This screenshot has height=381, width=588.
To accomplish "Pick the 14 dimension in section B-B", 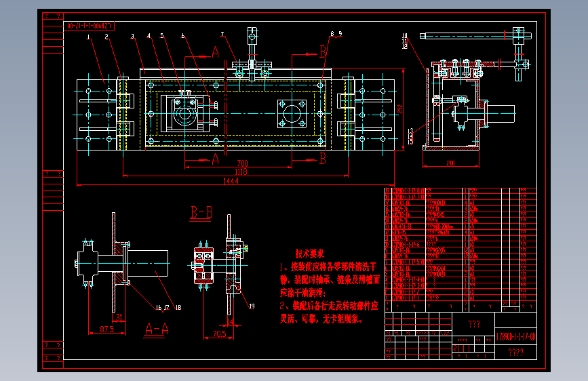I will 230,322.
